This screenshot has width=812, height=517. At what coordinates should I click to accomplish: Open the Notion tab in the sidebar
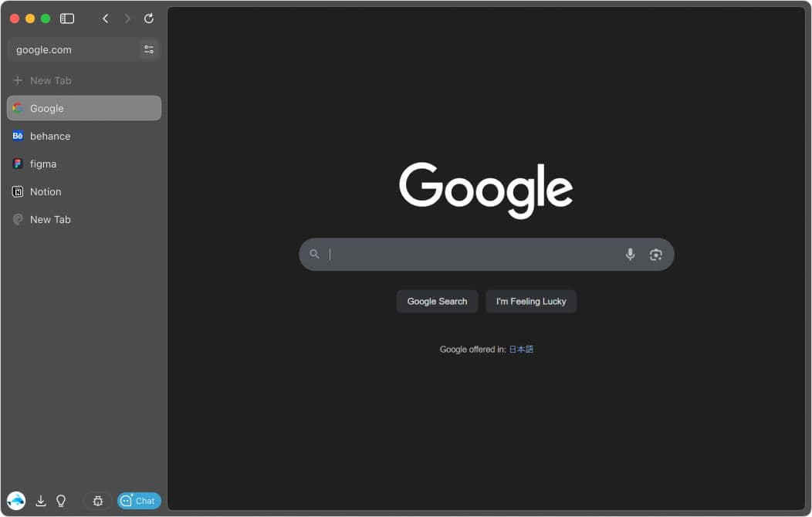(x=46, y=191)
